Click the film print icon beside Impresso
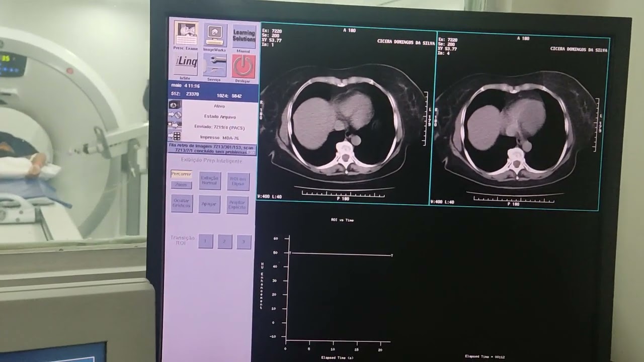The image size is (644, 362). click(x=175, y=136)
